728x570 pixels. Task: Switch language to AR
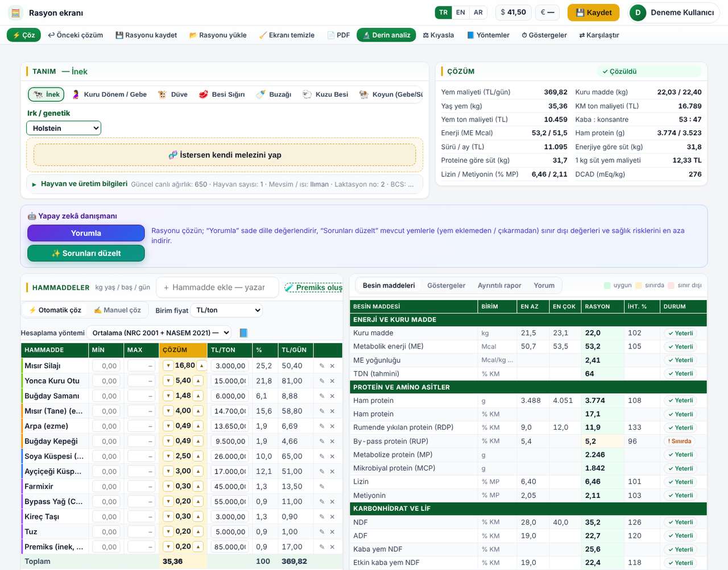point(478,13)
